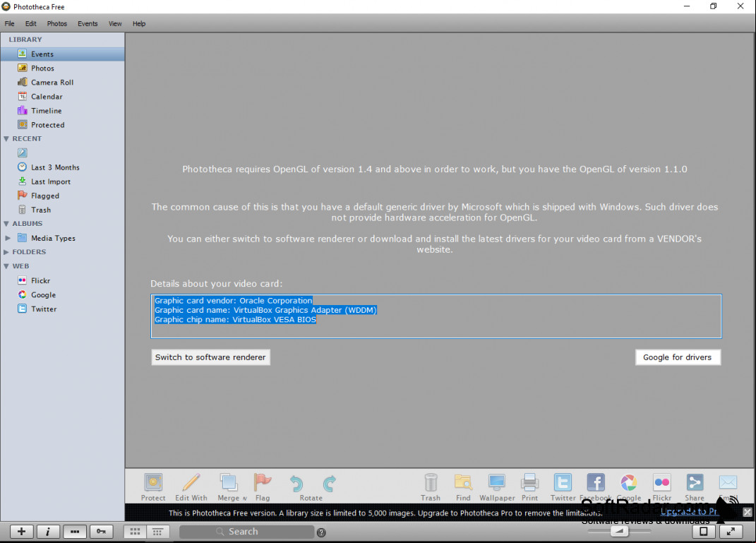Open the View menu
The height and width of the screenshot is (543, 756).
tap(115, 23)
